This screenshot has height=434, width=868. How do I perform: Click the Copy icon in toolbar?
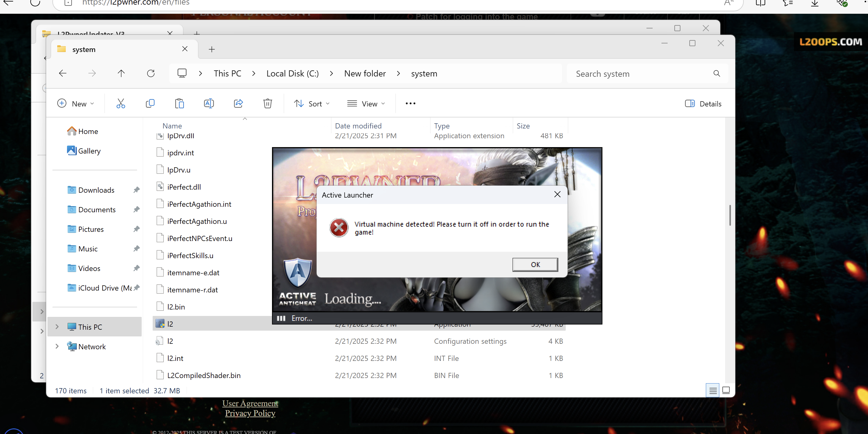(x=150, y=103)
